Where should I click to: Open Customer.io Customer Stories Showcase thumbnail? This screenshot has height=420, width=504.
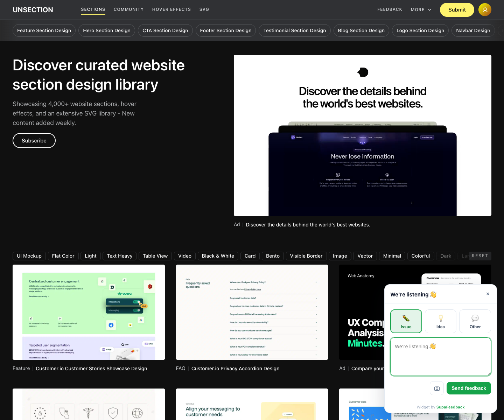(x=89, y=312)
